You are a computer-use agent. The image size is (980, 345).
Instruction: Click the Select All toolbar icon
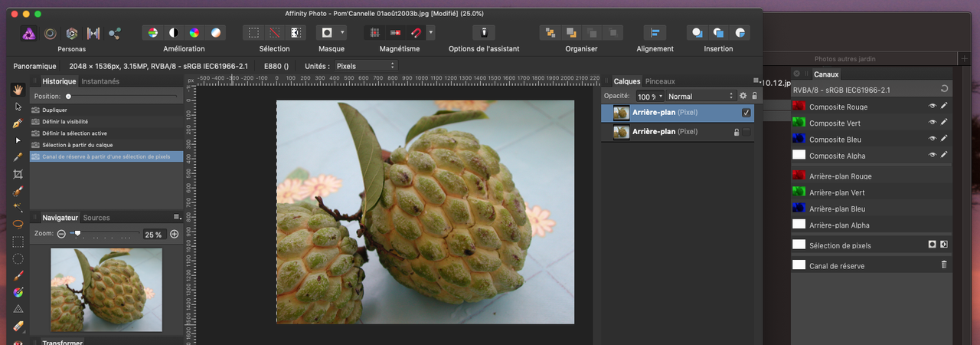point(253,33)
